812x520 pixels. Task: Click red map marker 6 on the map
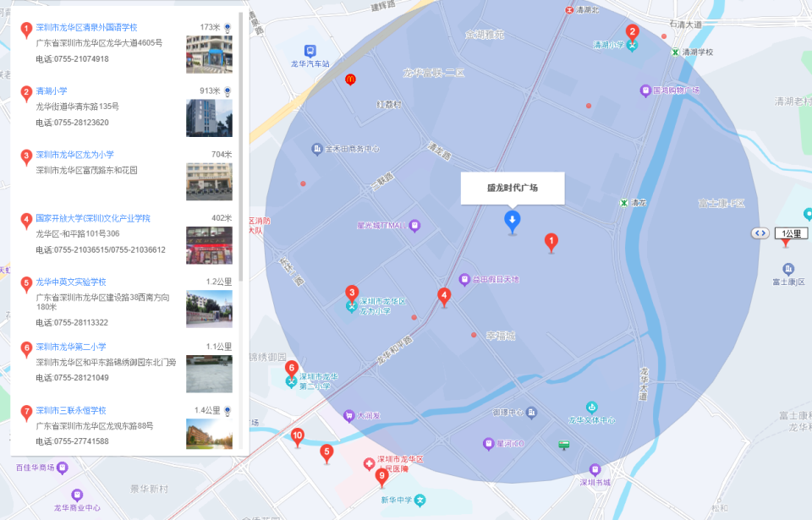point(292,369)
